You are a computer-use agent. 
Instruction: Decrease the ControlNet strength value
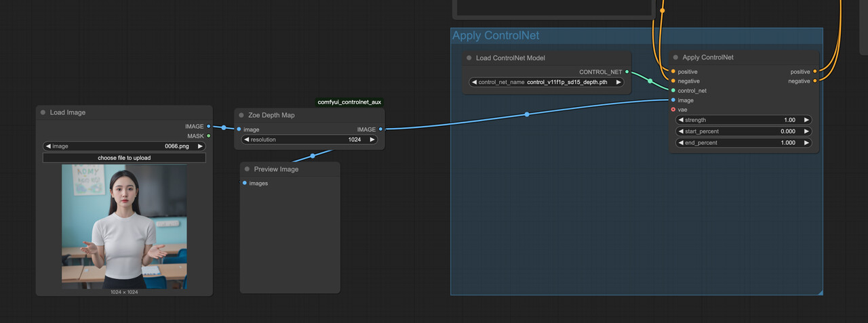pyautogui.click(x=681, y=120)
